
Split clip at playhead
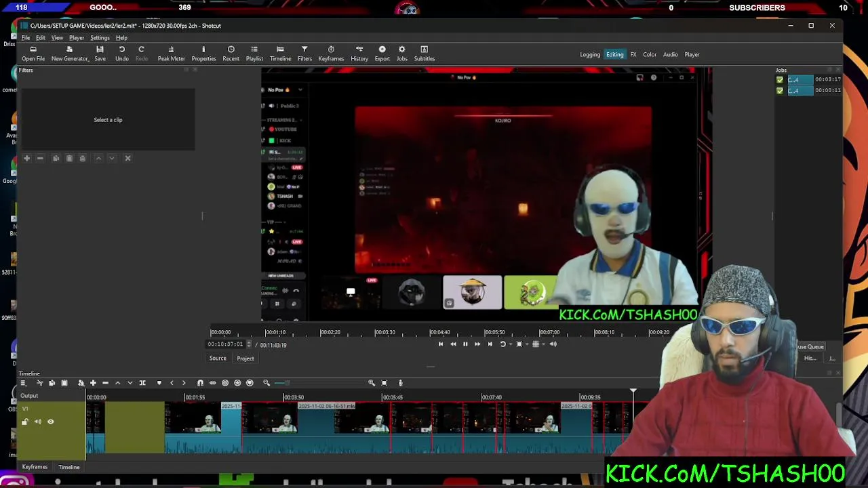(x=142, y=384)
